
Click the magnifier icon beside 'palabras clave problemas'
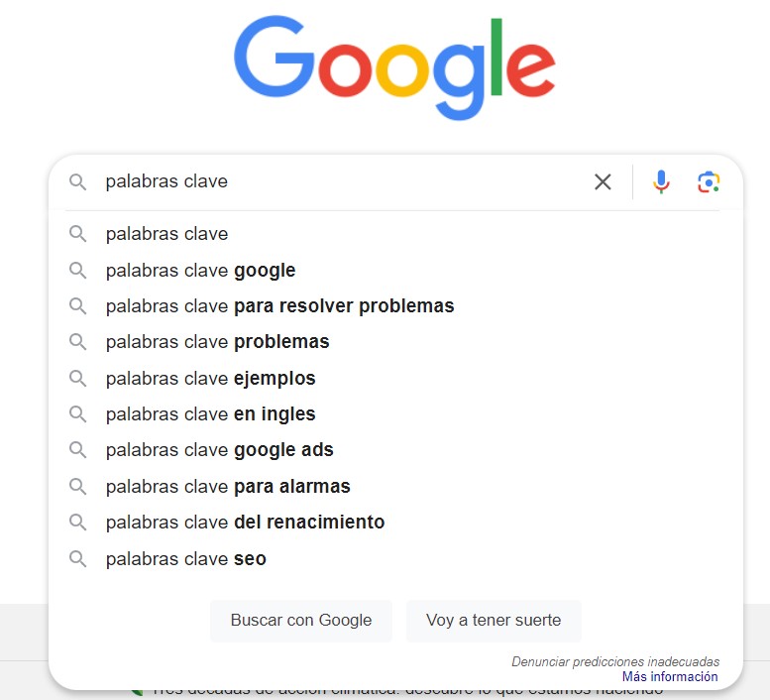[77, 341]
